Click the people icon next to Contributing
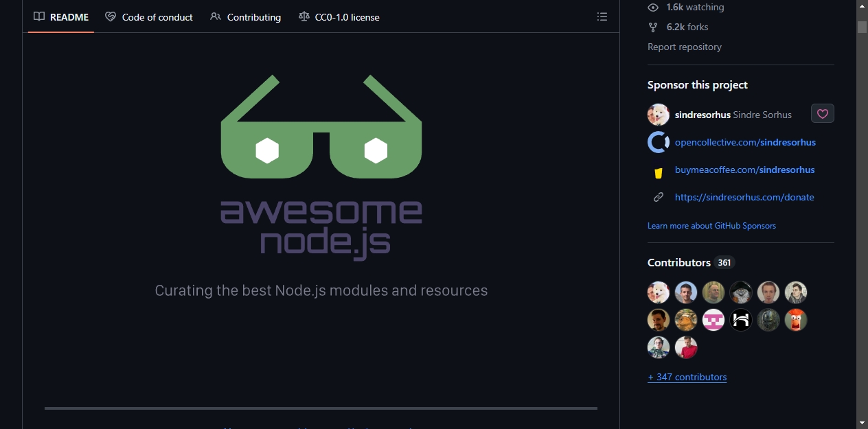 (216, 16)
